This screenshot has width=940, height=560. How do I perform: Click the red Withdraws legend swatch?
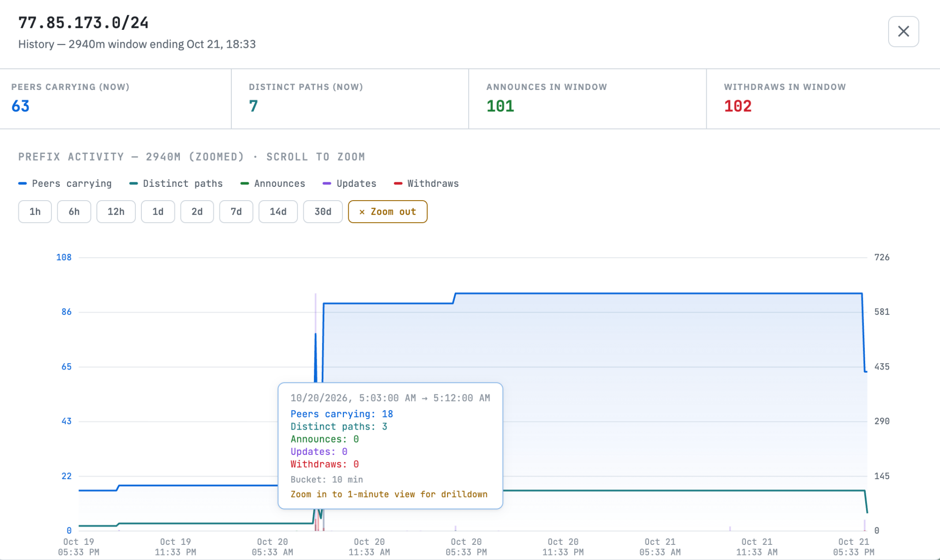[x=398, y=184]
